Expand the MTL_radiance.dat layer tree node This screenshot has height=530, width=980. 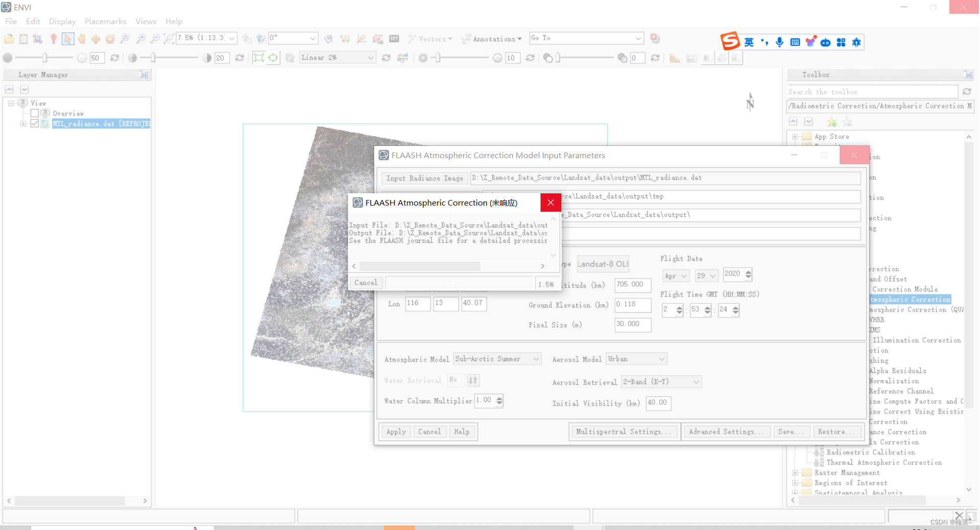(23, 123)
